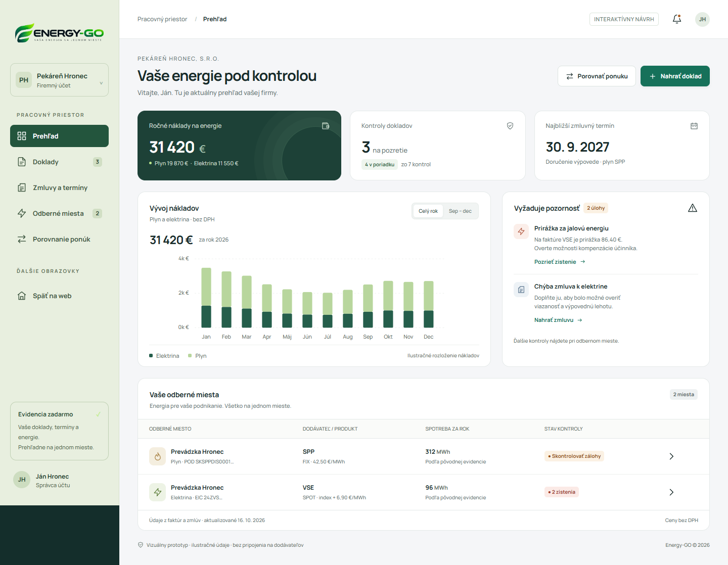Open SPP gas row chevron arrow
Screen dimensions: 728x565
coord(671,456)
